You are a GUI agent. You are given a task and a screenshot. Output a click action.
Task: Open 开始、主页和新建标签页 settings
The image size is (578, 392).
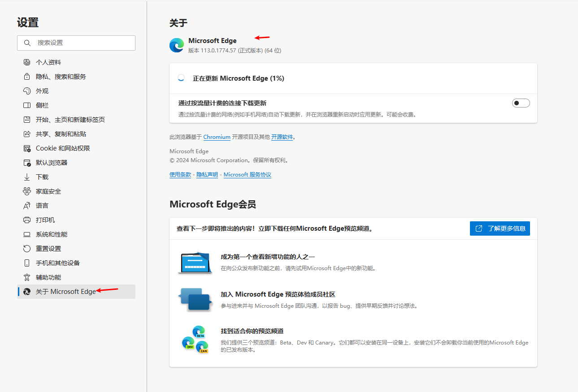[x=76, y=120]
